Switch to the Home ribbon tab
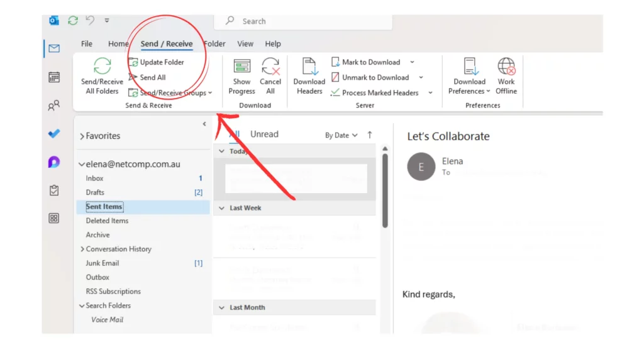The height and width of the screenshot is (362, 644). 118,43
